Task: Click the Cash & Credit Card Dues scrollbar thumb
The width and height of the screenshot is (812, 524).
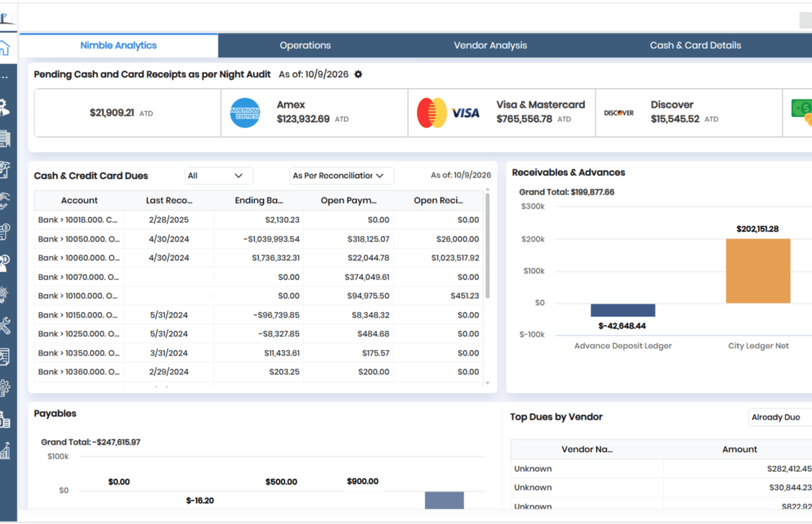Action: pos(487,246)
